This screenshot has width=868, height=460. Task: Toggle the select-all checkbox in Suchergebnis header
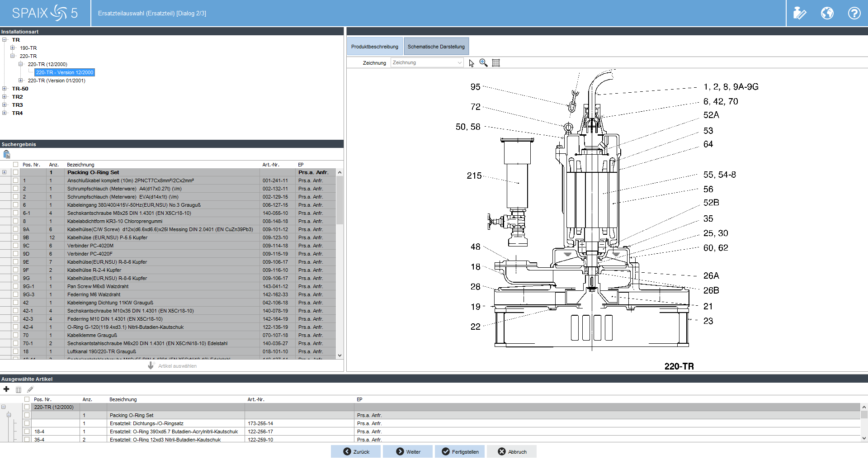(16, 165)
